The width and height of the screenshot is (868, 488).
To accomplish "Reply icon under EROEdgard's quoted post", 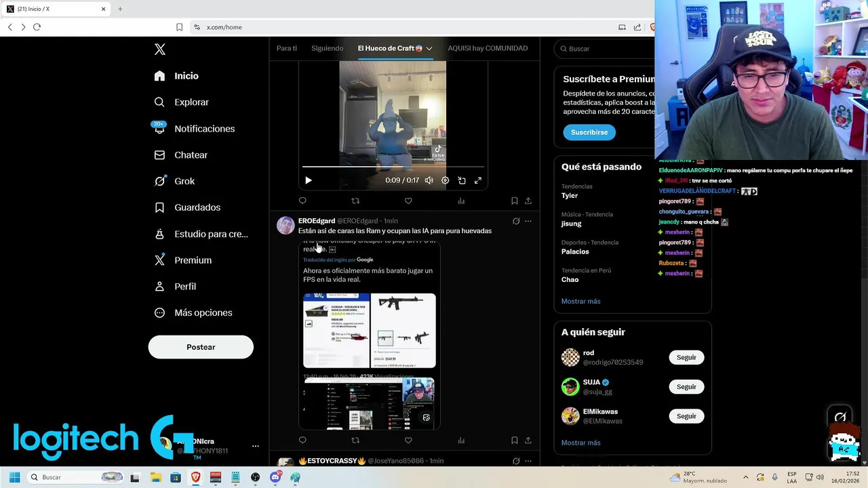I will [x=302, y=441].
